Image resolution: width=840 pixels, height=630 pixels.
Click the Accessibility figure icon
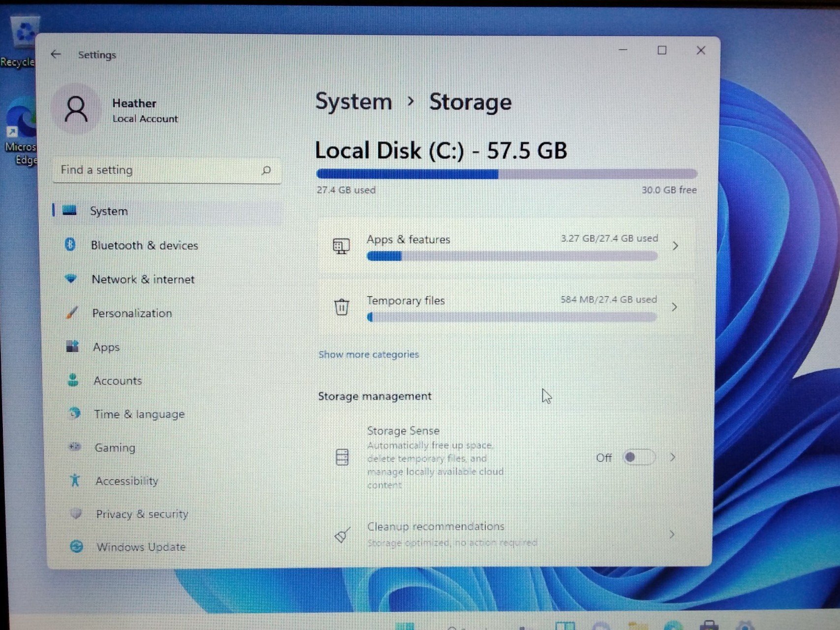(x=75, y=480)
